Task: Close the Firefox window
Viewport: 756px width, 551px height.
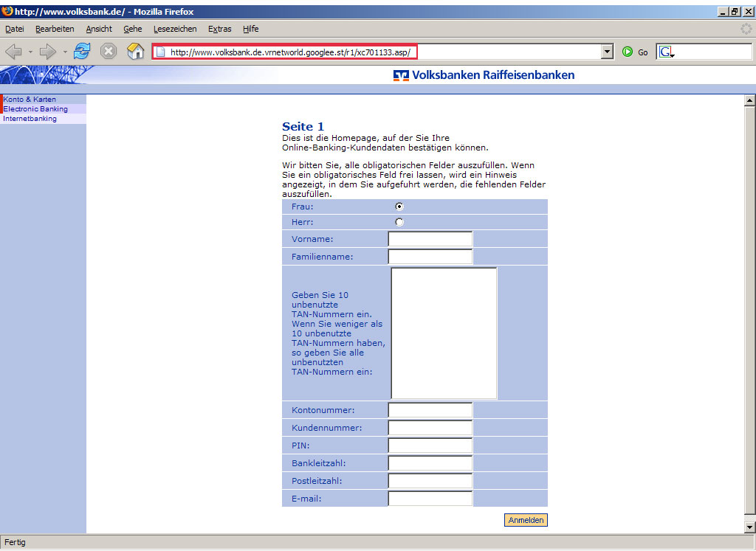Action: click(748, 12)
